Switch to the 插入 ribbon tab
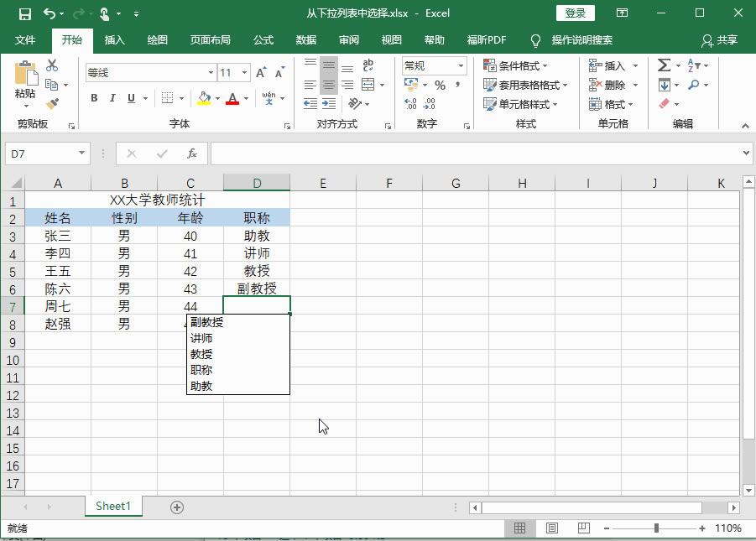 tap(114, 39)
